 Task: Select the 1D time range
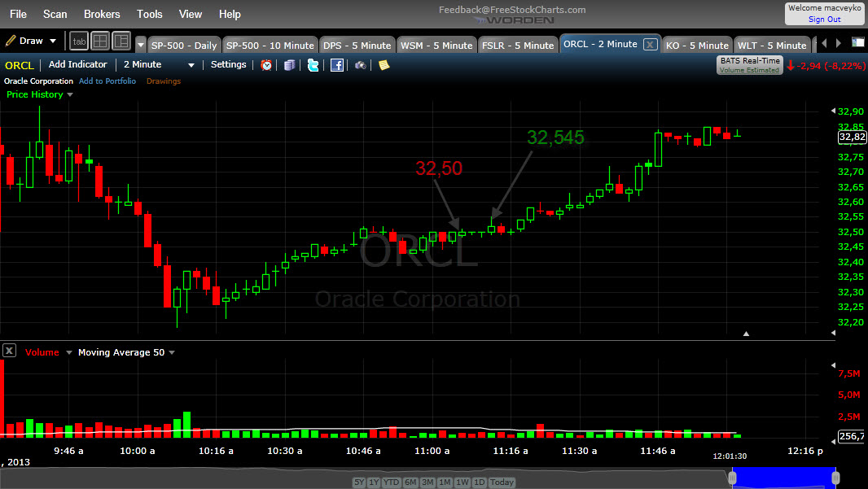tap(480, 482)
